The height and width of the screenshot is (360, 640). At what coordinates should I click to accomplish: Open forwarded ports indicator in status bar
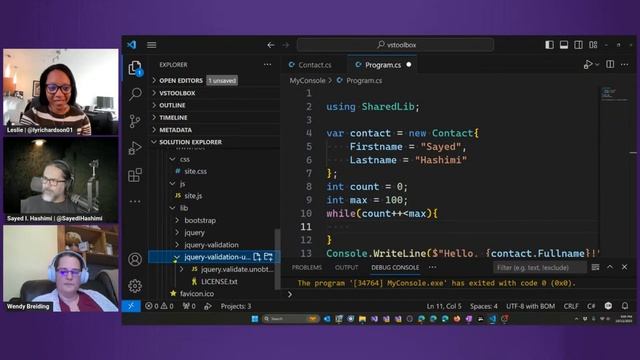click(189, 306)
